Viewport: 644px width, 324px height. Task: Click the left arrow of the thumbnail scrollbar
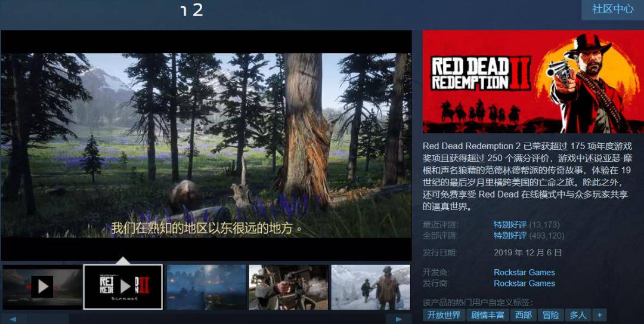click(13, 319)
